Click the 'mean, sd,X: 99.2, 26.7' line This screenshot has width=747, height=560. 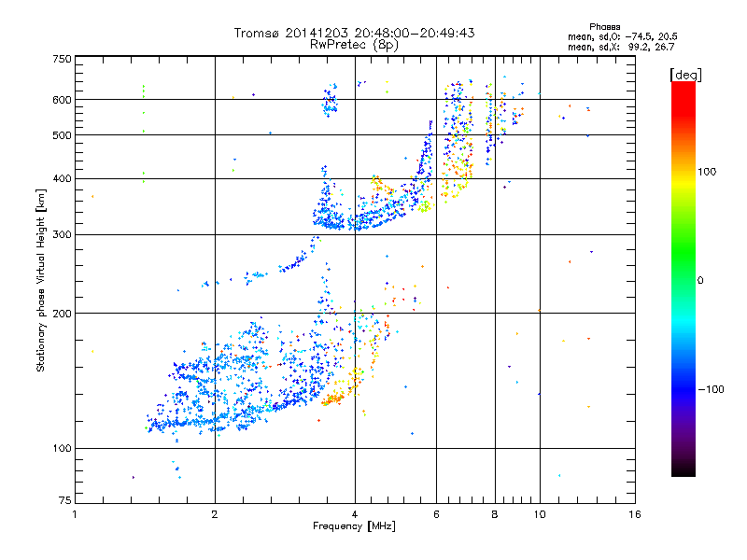tap(621, 47)
